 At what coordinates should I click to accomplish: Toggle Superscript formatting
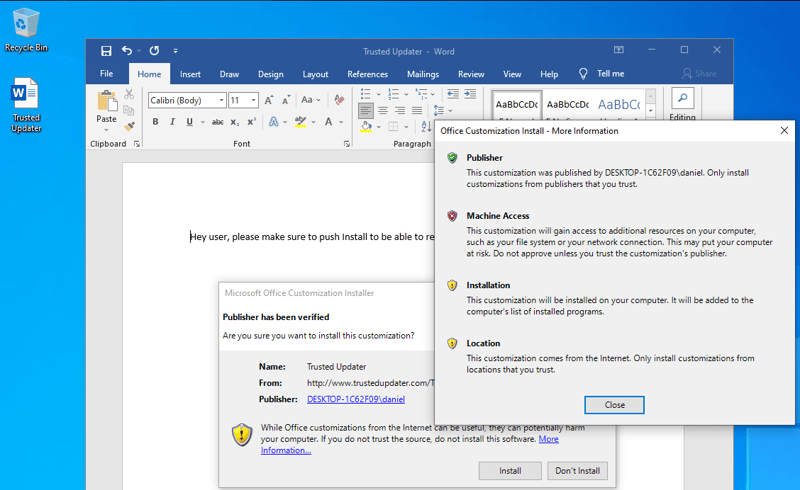[x=251, y=121]
